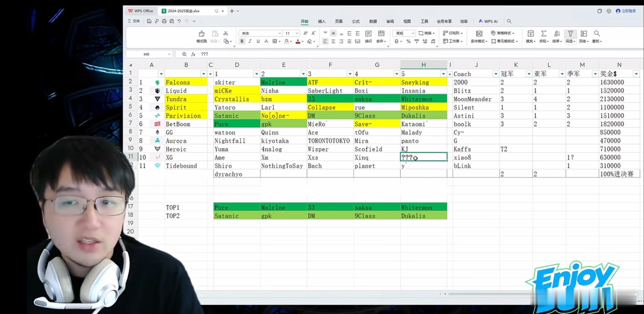Screen dimensions: 644x314
Task: Click the Format Painter (格式刷) icon
Action: tap(201, 34)
